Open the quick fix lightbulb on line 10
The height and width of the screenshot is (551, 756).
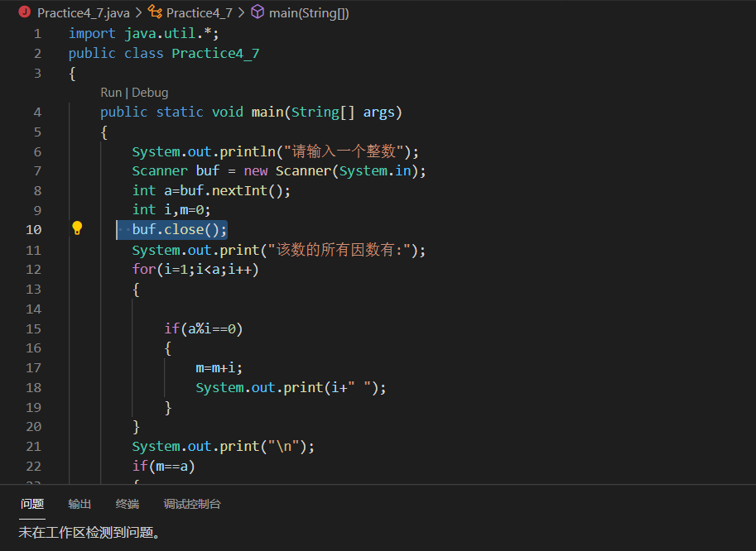pyautogui.click(x=77, y=228)
